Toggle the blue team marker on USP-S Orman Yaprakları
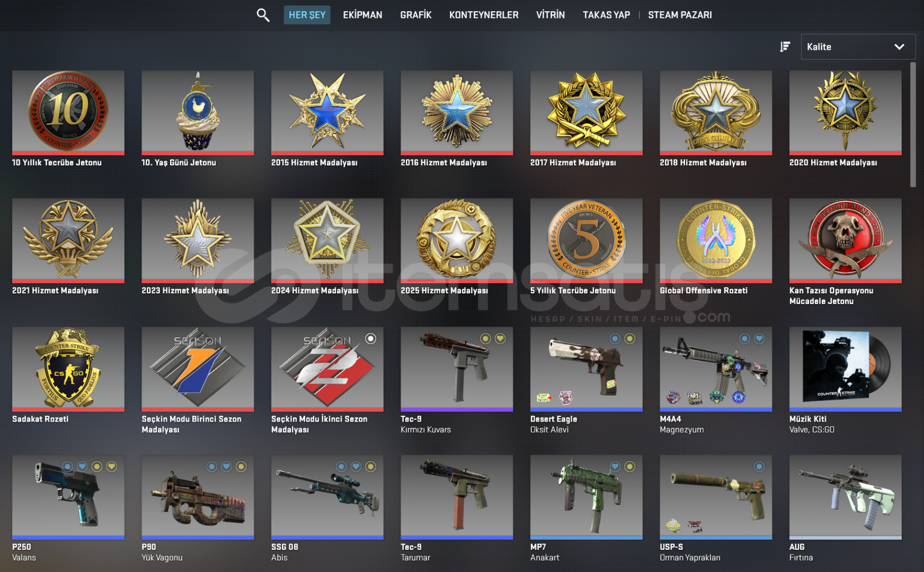 [759, 467]
